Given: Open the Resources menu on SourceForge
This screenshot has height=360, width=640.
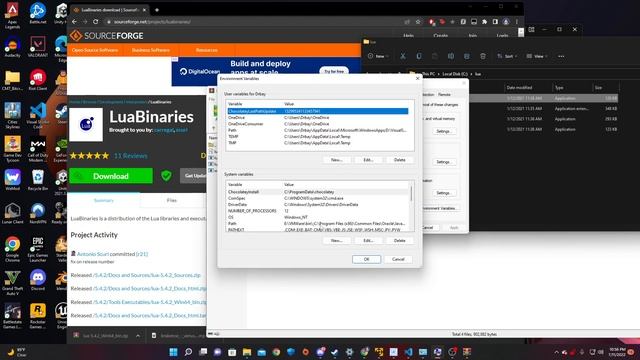Looking at the screenshot, I should [207, 50].
